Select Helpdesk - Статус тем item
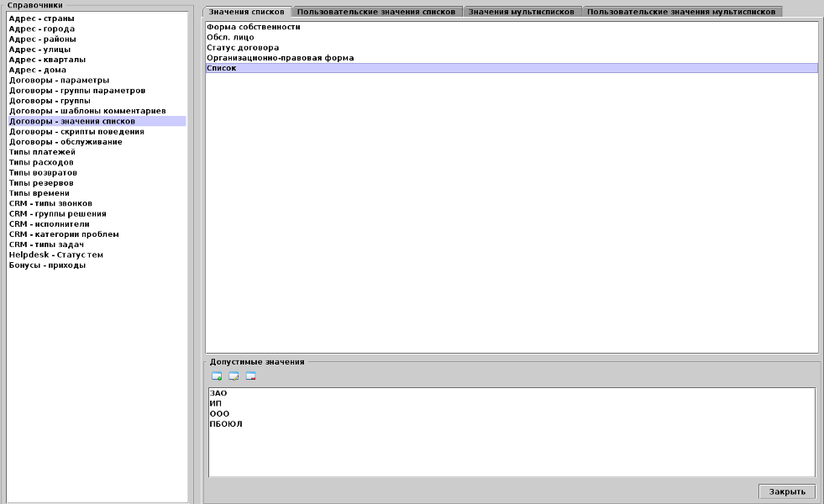This screenshot has height=504, width=824. pyautogui.click(x=55, y=255)
